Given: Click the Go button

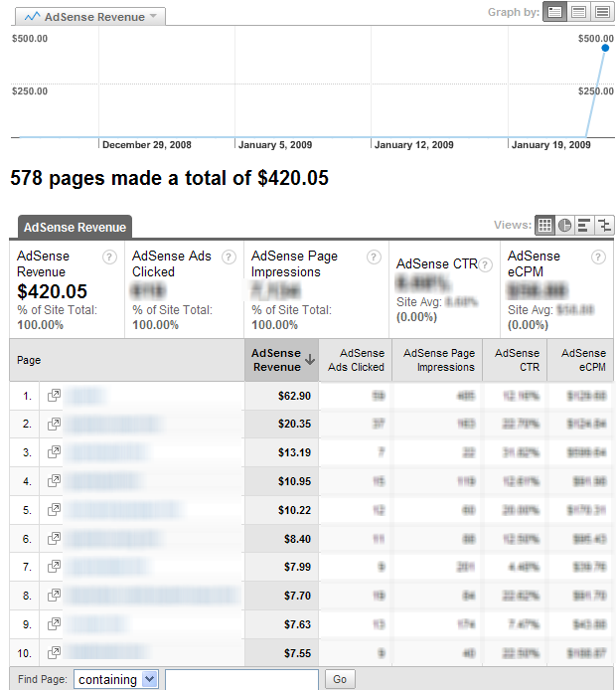Looking at the screenshot, I should [340, 679].
